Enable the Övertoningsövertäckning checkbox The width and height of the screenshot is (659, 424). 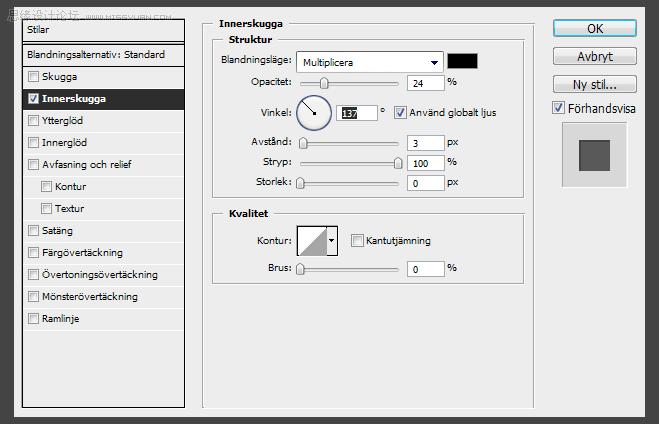pos(33,274)
